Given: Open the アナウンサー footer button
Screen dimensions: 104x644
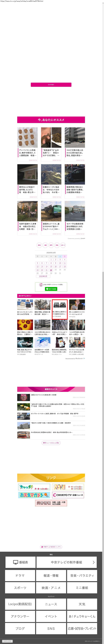Looking at the screenshot, I should click(20, 616).
